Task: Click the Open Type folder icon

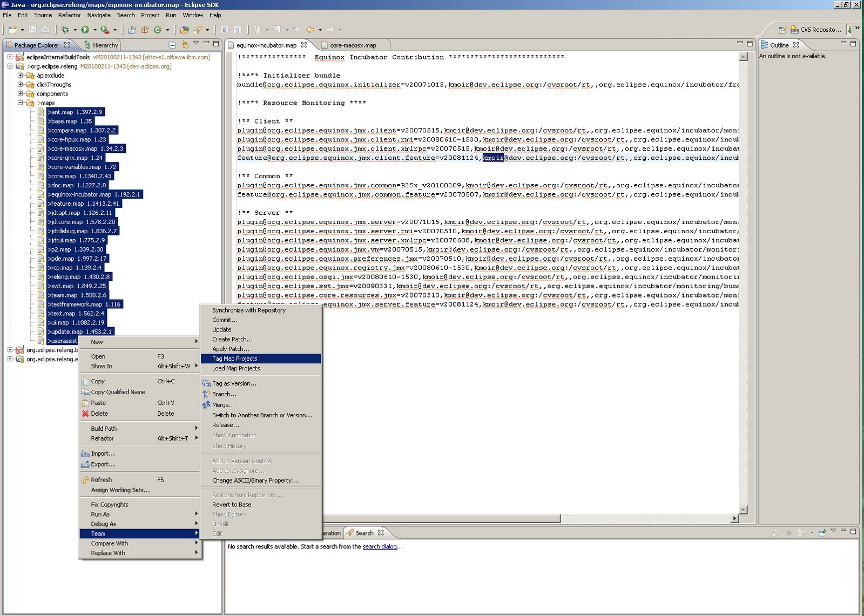Action: point(185,30)
